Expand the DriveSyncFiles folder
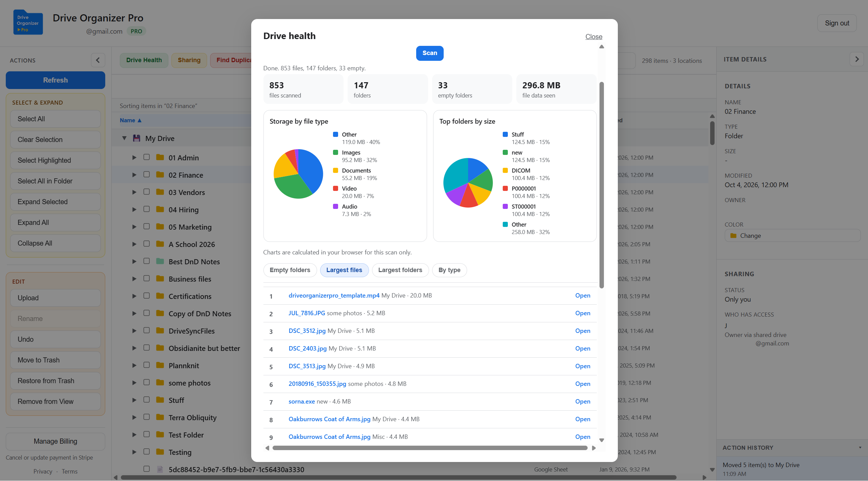 pos(134,331)
